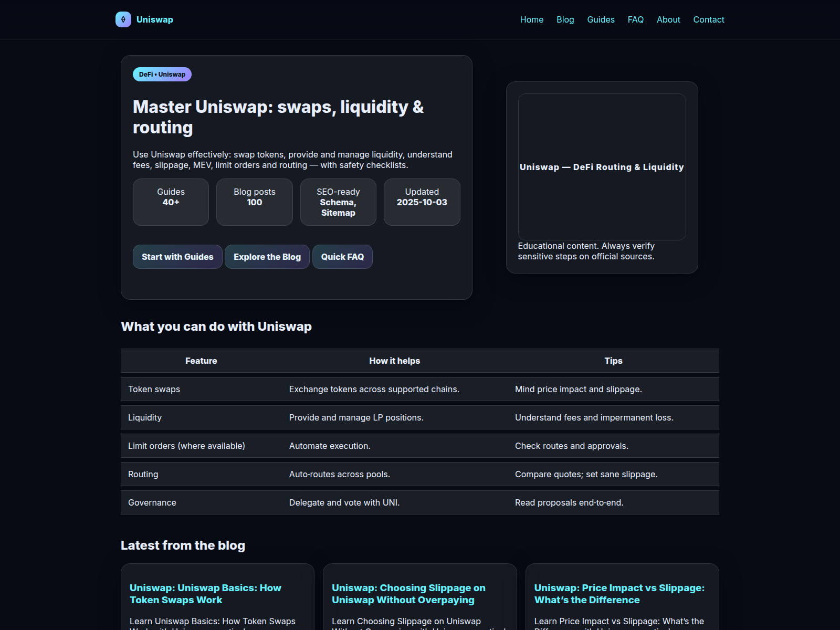Screen dimensions: 840x630
Task: Click the Updated 2025-10-03 card
Action: pos(422,202)
